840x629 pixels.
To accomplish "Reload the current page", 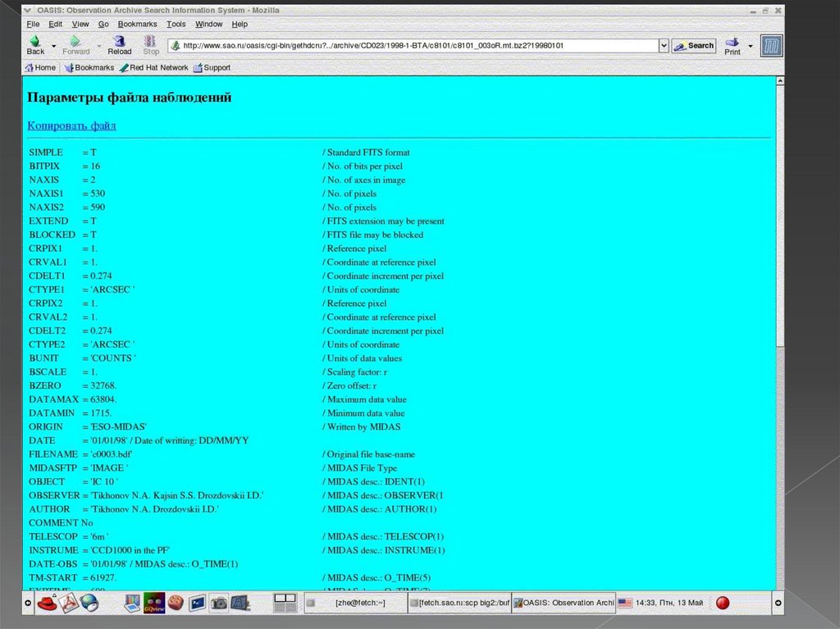I will coord(119,45).
